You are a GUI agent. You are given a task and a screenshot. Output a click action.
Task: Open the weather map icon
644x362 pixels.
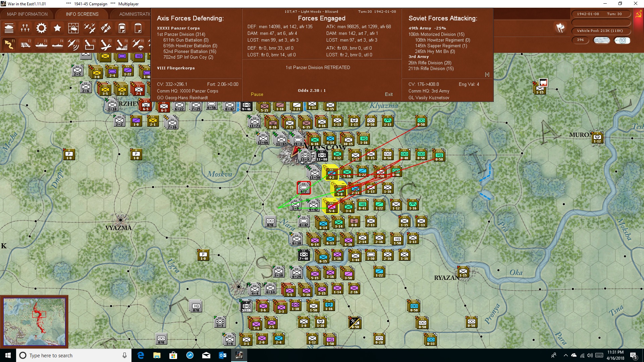(x=73, y=28)
